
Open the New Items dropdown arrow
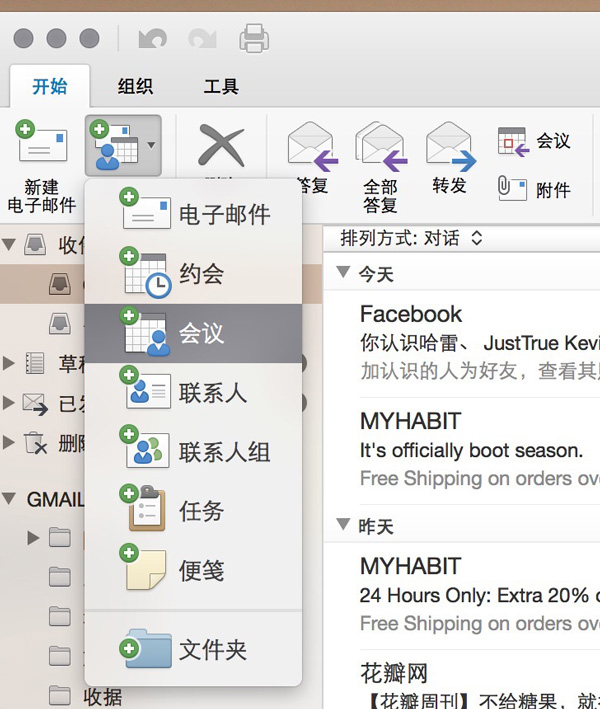151,145
